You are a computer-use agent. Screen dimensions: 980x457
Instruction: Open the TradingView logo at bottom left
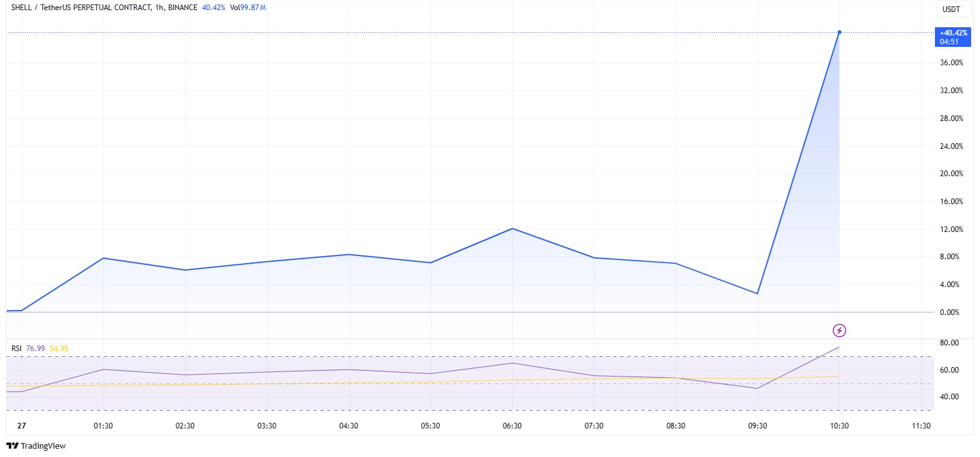(36, 446)
